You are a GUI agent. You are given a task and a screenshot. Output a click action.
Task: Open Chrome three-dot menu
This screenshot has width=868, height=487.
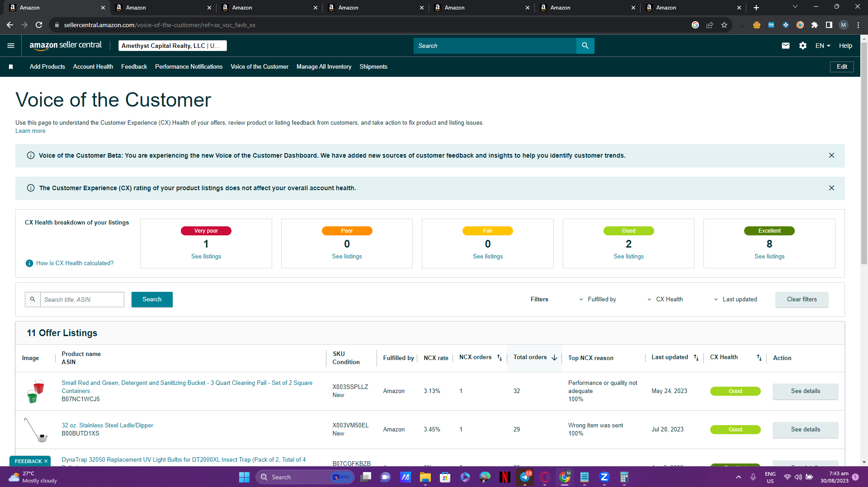pos(858,25)
